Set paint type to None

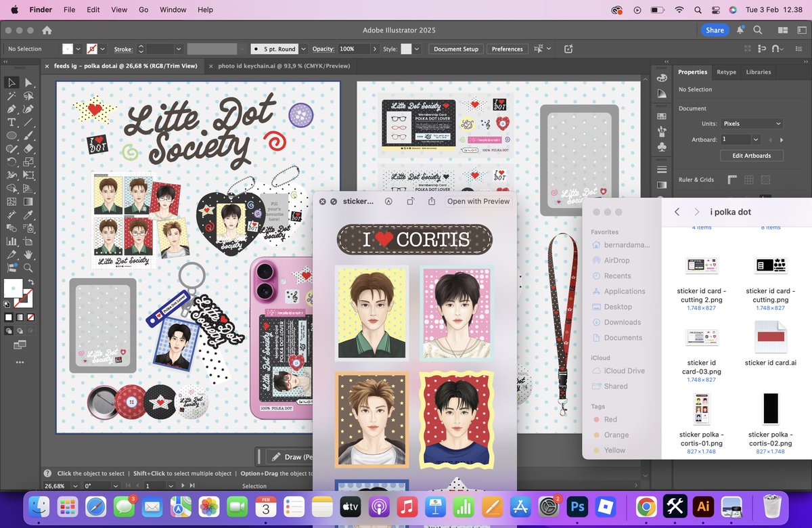click(x=30, y=316)
